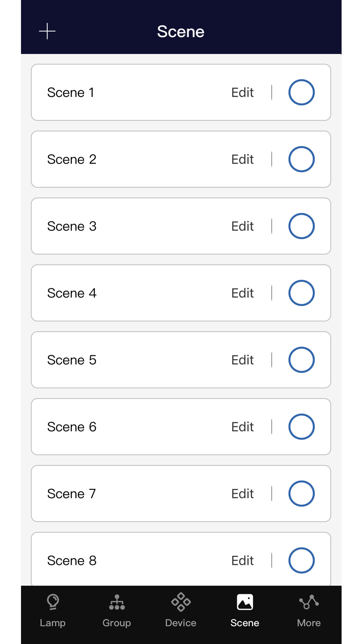This screenshot has height=644, width=362.
Task: Activate Scene 2 radio circle
Action: tap(301, 159)
